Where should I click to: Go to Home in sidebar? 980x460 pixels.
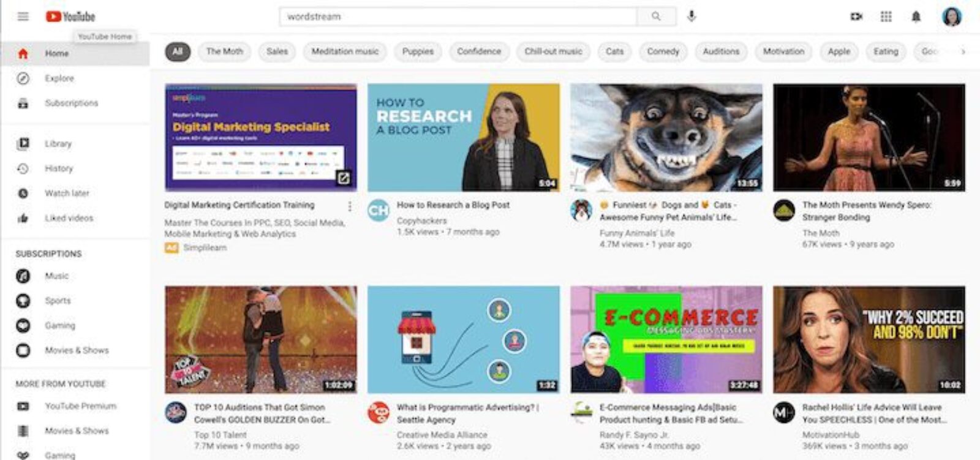(x=75, y=53)
